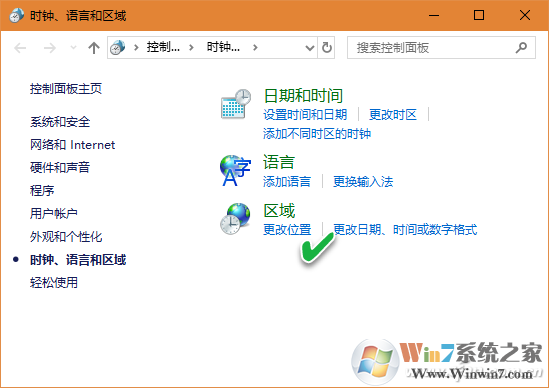The width and height of the screenshot is (549, 388).
Task: Click the Date and Time calendar clock icon
Action: [236, 104]
